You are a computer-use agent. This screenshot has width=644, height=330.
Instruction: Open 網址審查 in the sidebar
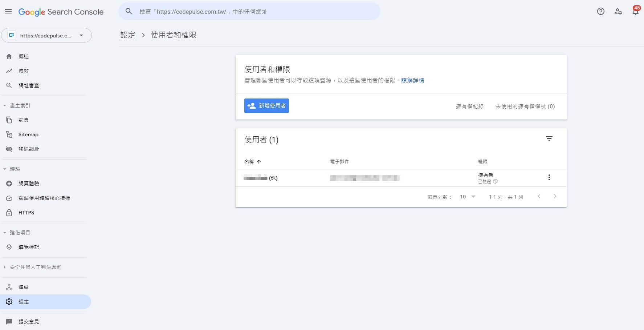[29, 85]
